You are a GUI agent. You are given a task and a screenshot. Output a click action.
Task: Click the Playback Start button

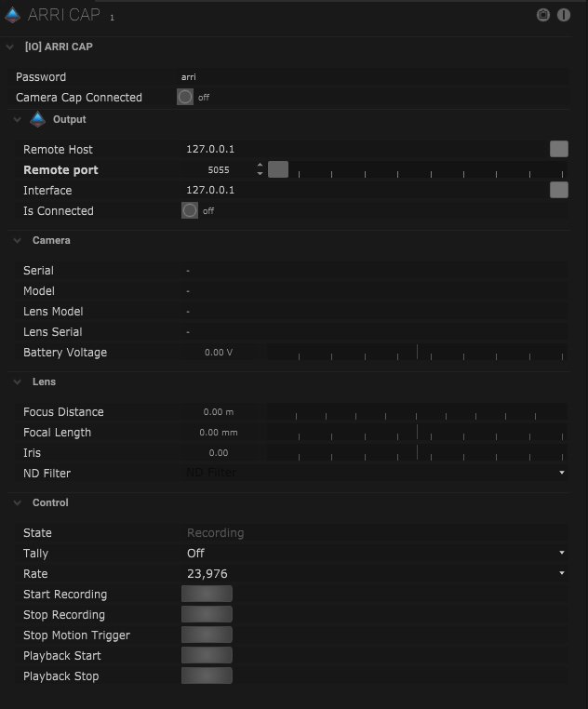pyautogui.click(x=207, y=655)
